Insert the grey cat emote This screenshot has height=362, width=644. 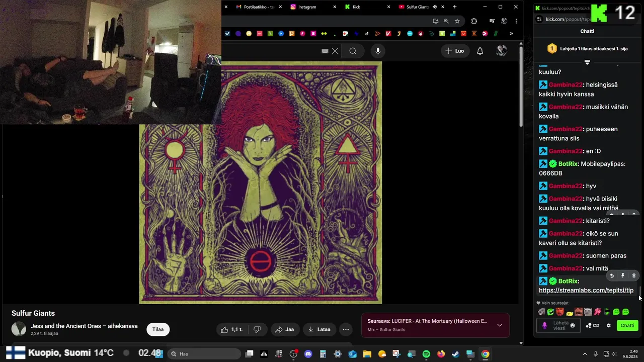click(x=588, y=312)
